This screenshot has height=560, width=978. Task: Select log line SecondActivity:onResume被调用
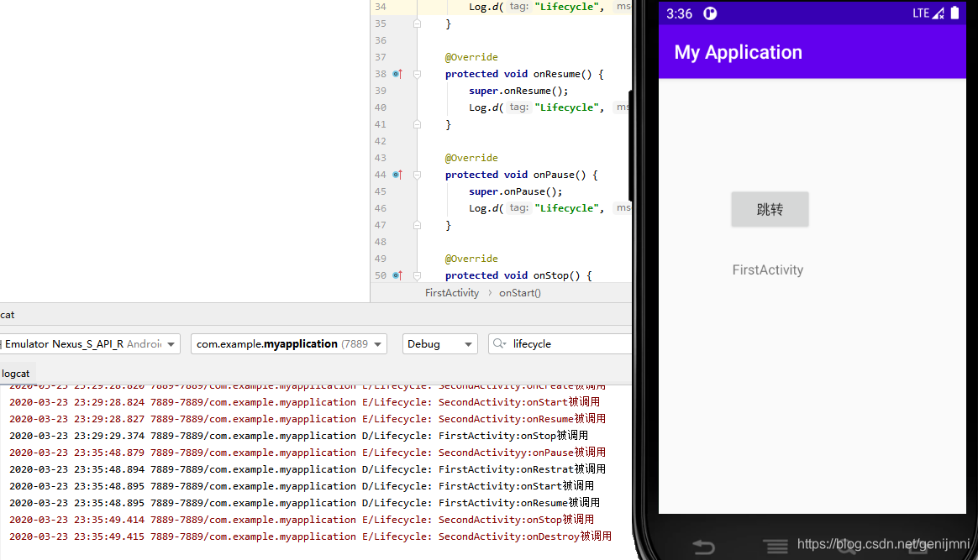pos(308,419)
